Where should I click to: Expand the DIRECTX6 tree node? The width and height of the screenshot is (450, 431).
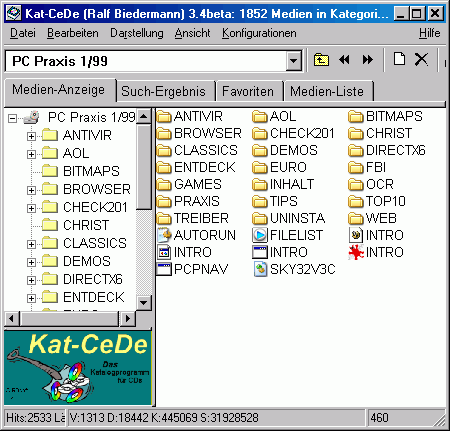tap(31, 280)
